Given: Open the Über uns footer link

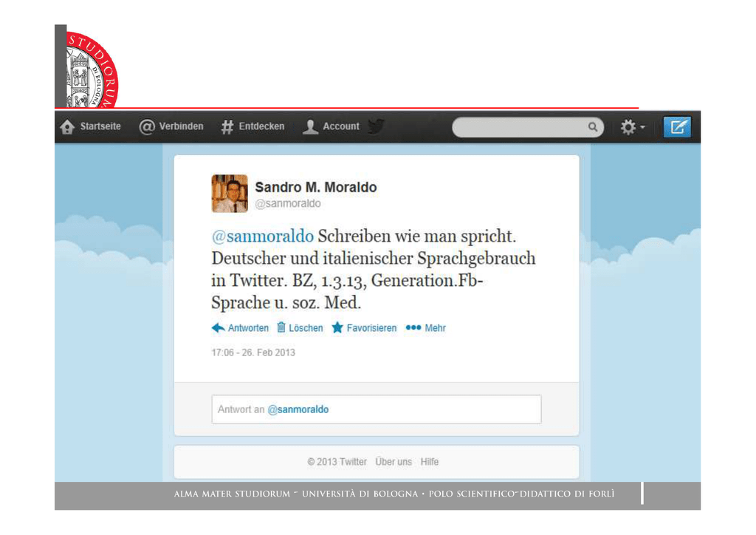Looking at the screenshot, I should 394,462.
